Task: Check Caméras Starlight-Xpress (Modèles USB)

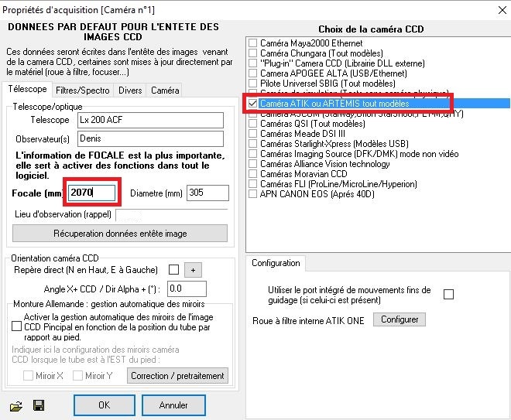Action: click(253, 144)
